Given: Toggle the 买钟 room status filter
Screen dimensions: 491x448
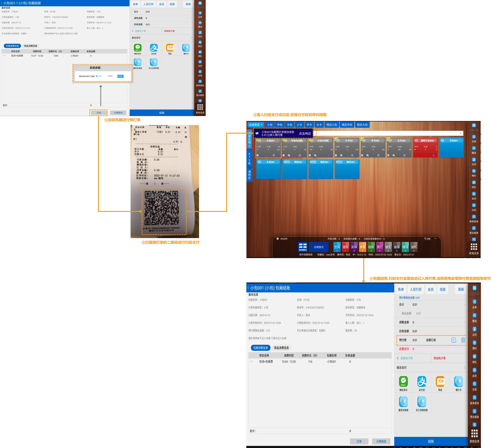Looking at the screenshot, I should tap(354, 247).
